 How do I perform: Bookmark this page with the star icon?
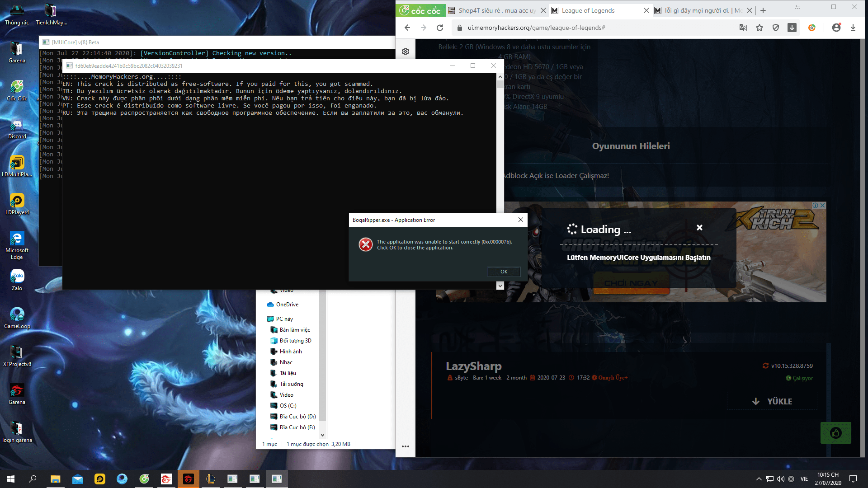click(759, 28)
